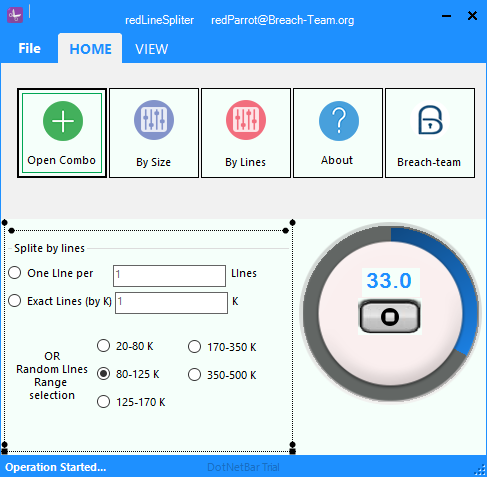
Task: Select the By Size sliders icon
Action: [154, 120]
